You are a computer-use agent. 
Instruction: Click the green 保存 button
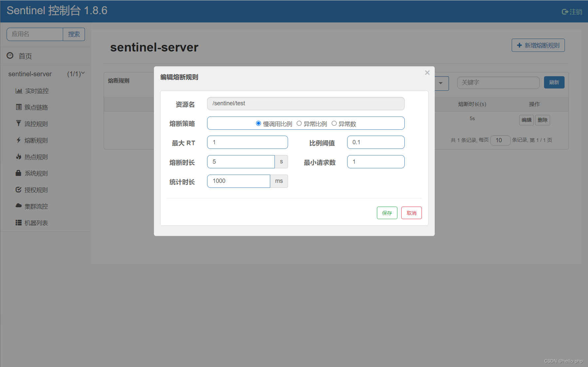click(387, 213)
